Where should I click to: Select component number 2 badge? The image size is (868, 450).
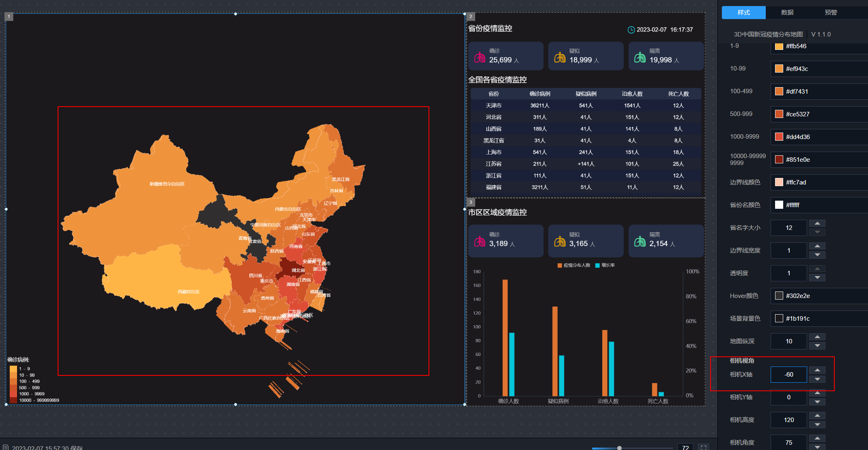[471, 17]
